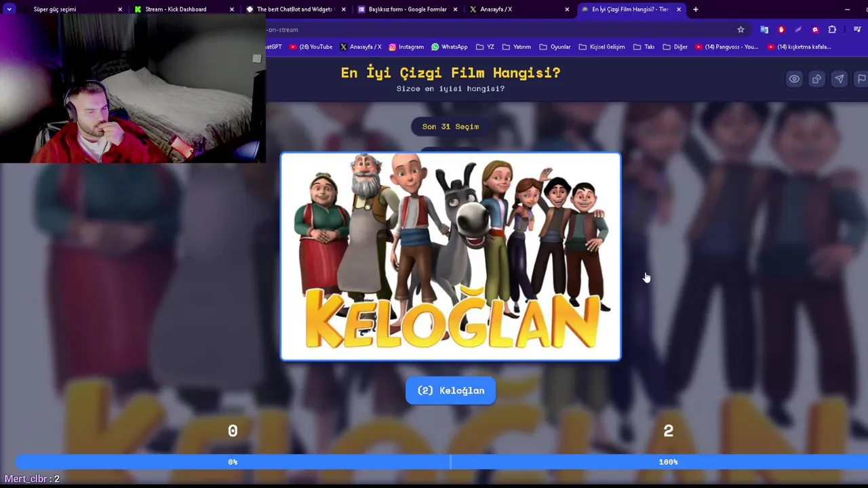868x488 pixels.
Task: Open the (14) kışkırtma kafala bookmark
Action: [799, 47]
